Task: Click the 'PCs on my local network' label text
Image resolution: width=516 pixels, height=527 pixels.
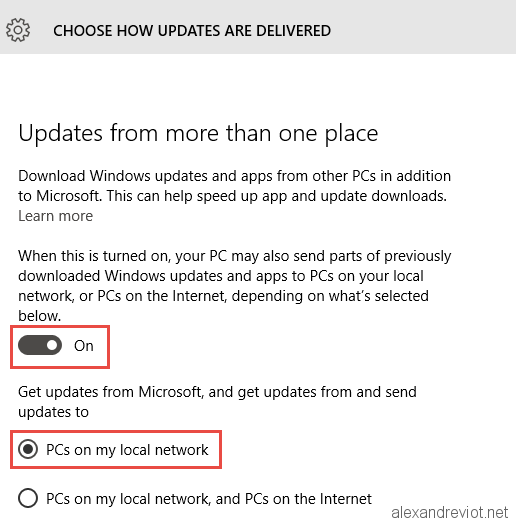Action: click(x=127, y=450)
